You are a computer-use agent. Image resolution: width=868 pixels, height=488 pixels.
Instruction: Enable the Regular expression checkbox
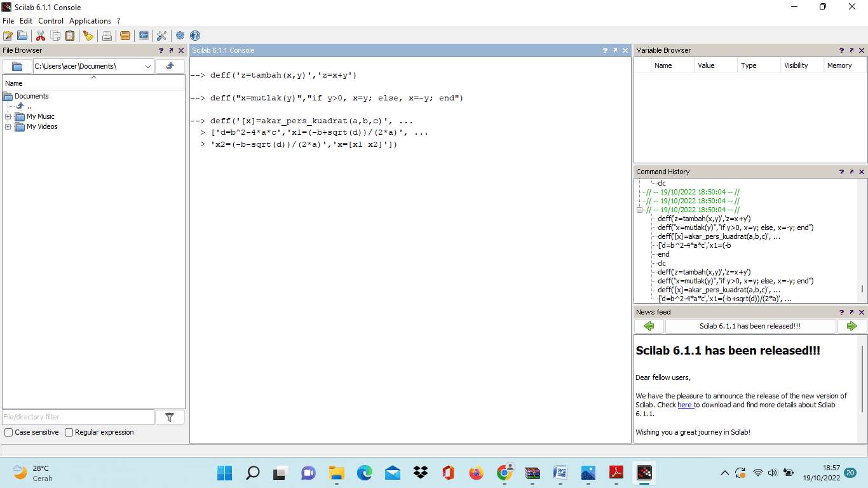[69, 432]
